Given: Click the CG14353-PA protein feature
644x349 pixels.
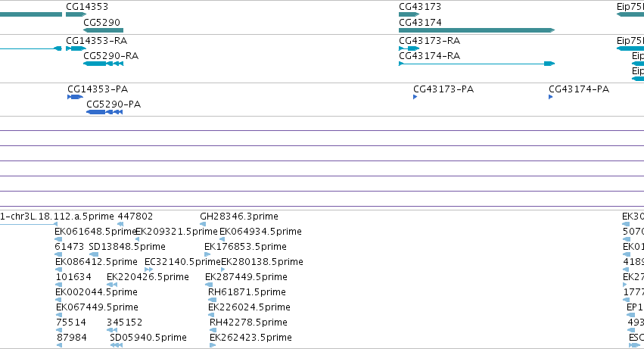Looking at the screenshot, I should click(x=75, y=97).
